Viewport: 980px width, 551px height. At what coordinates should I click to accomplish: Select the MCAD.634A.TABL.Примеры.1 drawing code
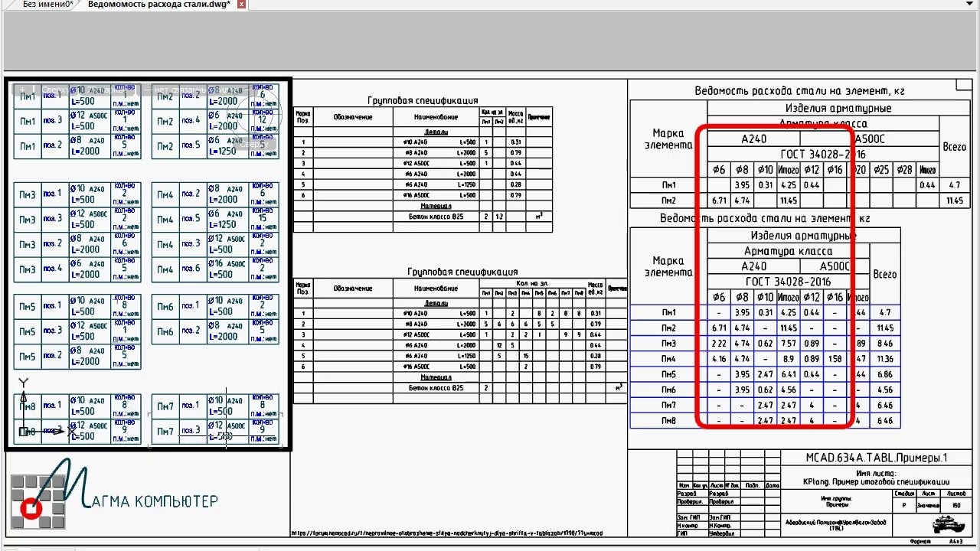click(x=876, y=458)
